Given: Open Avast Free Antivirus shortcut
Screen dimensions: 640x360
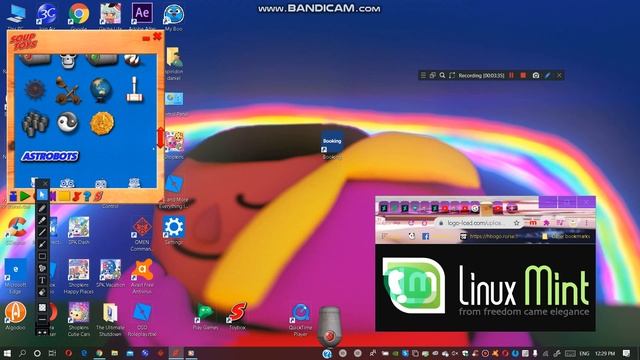Looking at the screenshot, I should (x=142, y=276).
